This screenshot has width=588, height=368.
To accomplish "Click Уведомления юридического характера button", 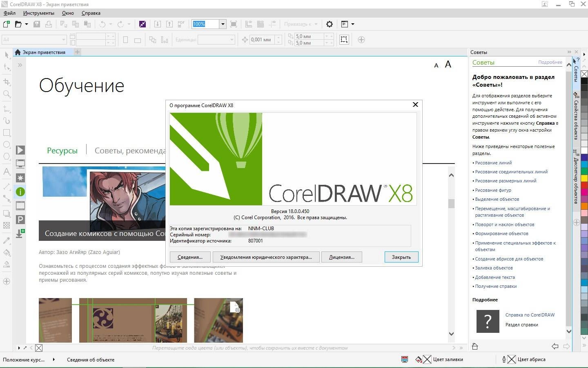I will click(x=266, y=257).
